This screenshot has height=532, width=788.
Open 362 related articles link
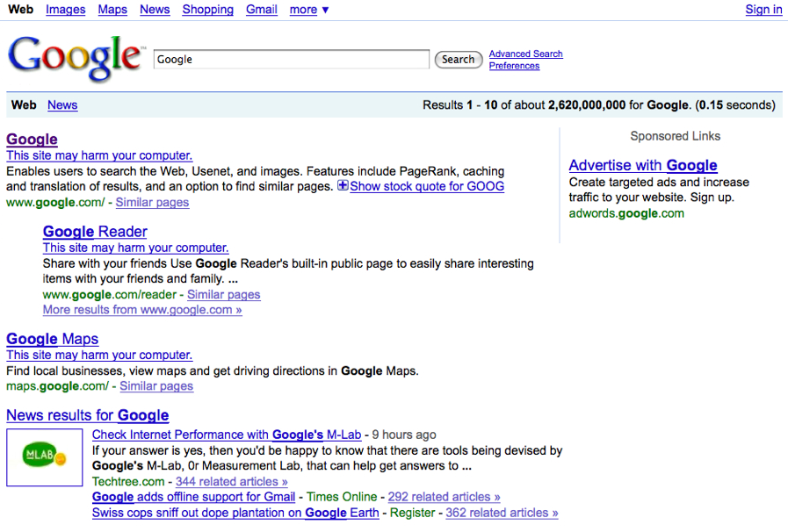502,513
